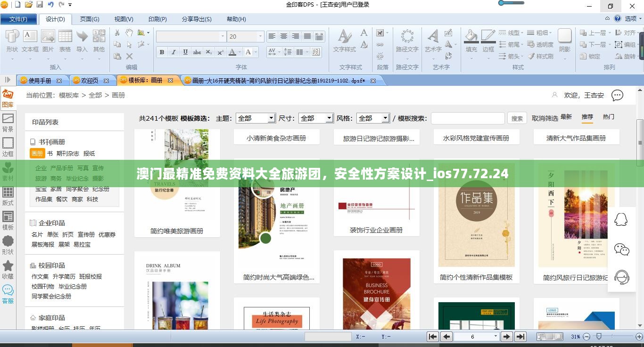644x347 pixels.
Task: Toggle italic formatting
Action: coord(173,52)
